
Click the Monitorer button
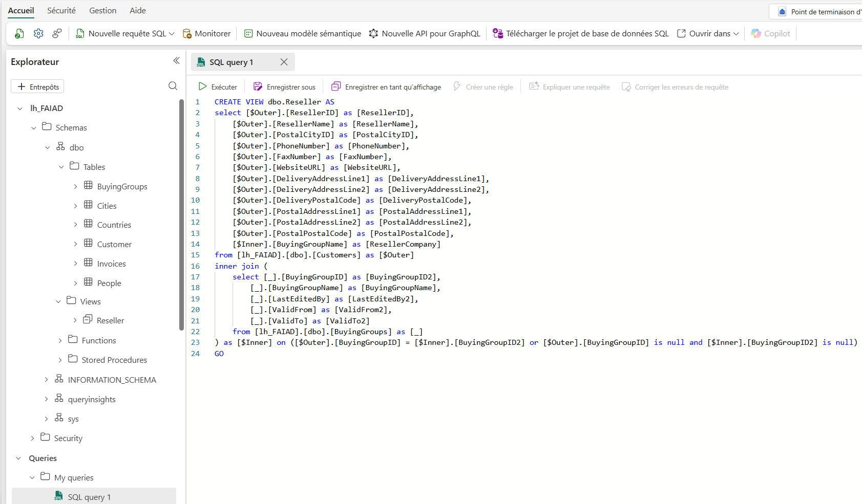206,34
